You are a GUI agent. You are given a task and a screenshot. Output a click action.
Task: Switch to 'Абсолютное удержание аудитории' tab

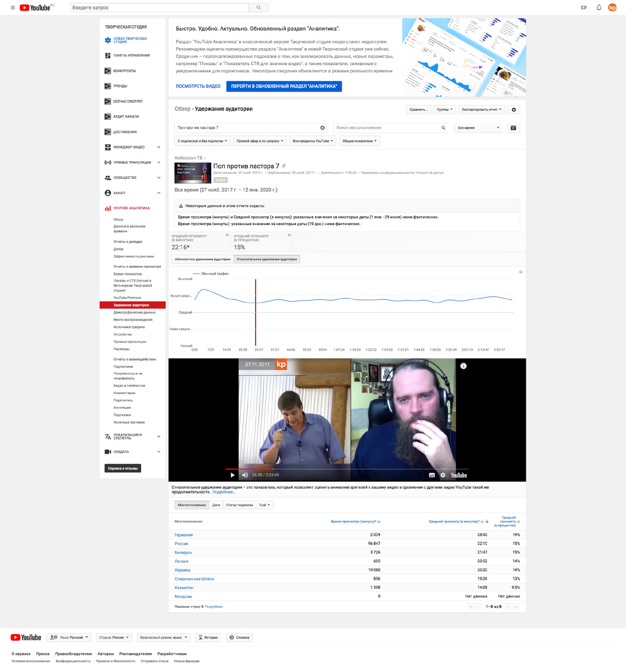(202, 259)
